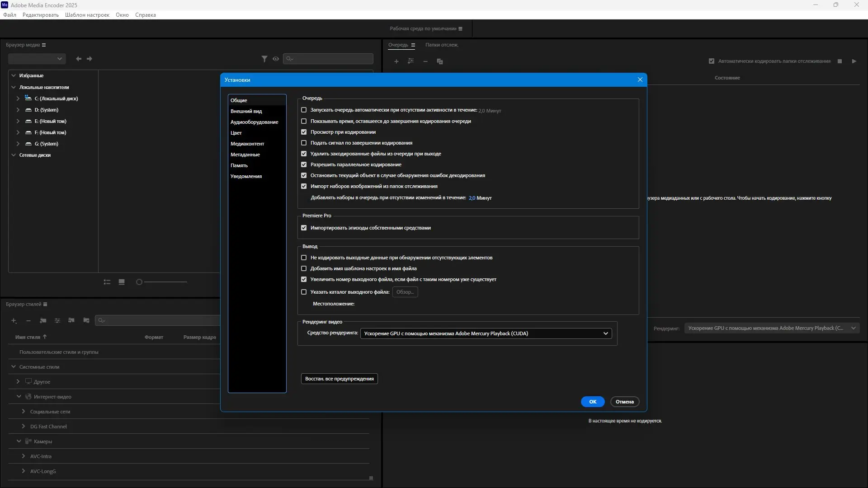Toggle auto-encode watch folders checkbox
The width and height of the screenshot is (868, 488).
pos(712,61)
